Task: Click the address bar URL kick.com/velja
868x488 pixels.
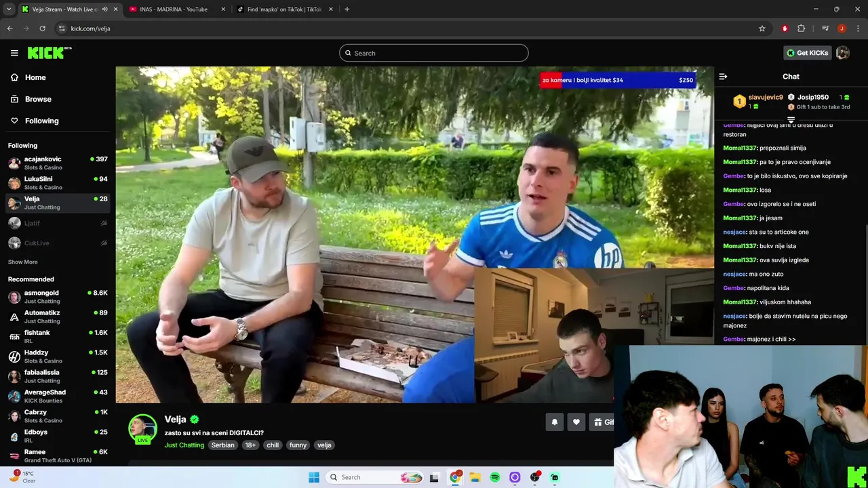Action: (90, 28)
